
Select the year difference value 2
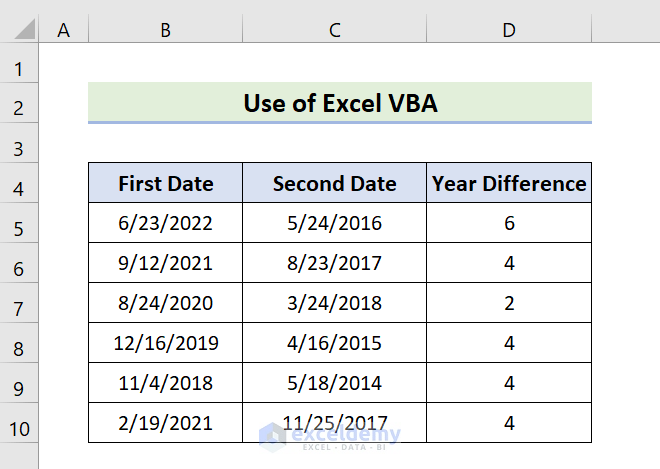pos(509,303)
